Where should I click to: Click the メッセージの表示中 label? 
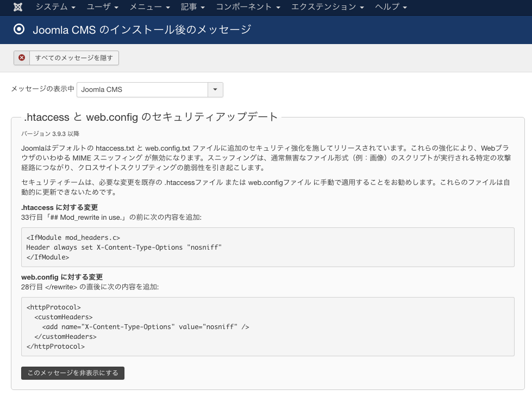click(43, 89)
